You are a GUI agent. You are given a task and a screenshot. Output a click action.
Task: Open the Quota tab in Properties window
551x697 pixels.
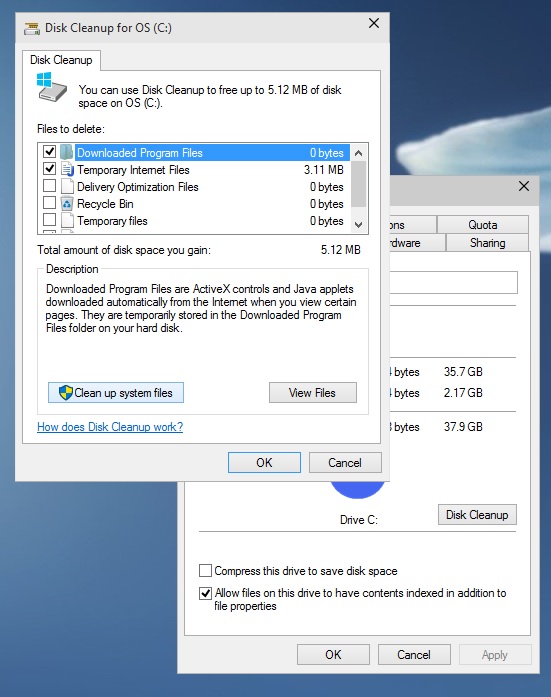pyautogui.click(x=483, y=225)
